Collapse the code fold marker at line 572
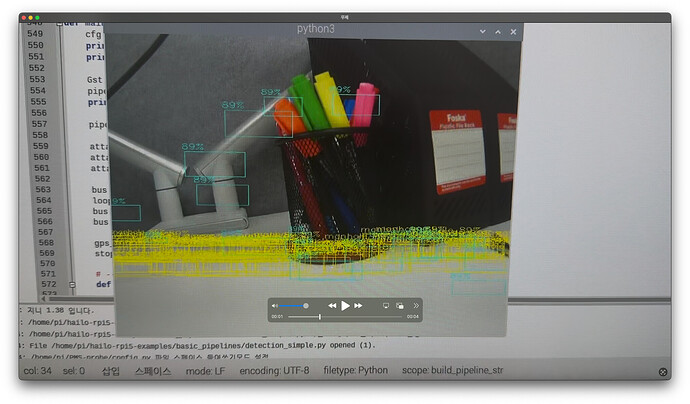The height and width of the screenshot is (404, 690). (x=72, y=284)
